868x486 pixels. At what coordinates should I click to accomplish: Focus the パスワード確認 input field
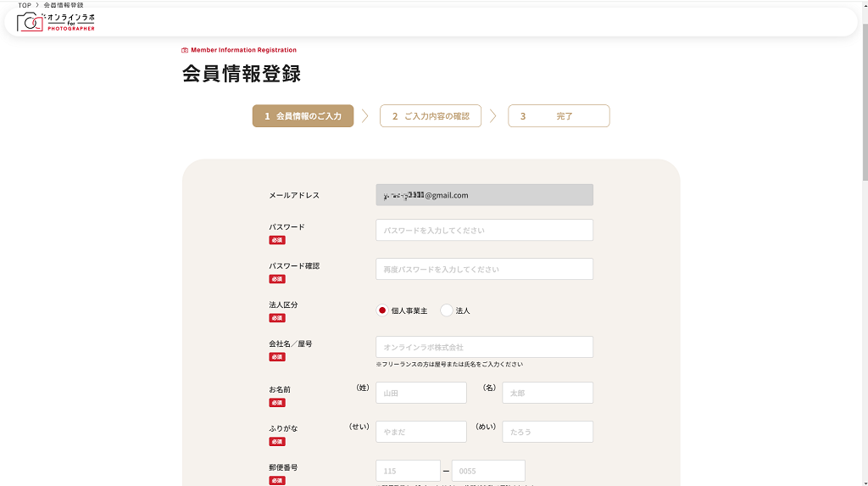coord(484,269)
